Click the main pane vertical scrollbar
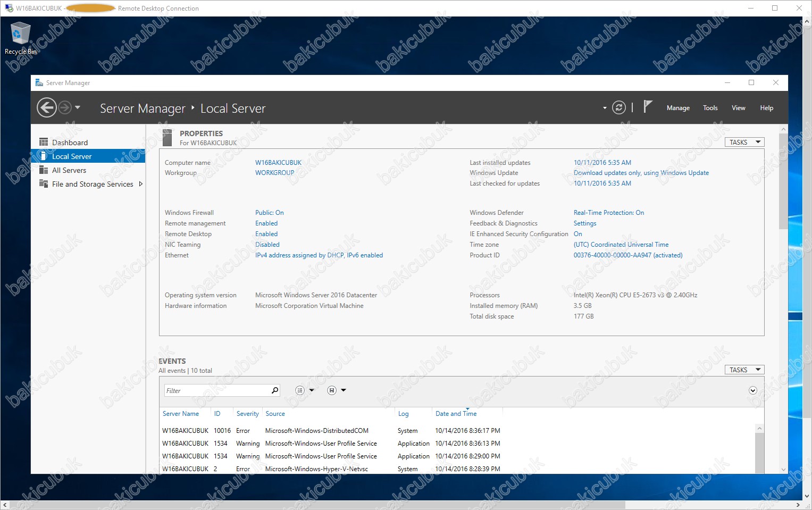 [783, 181]
